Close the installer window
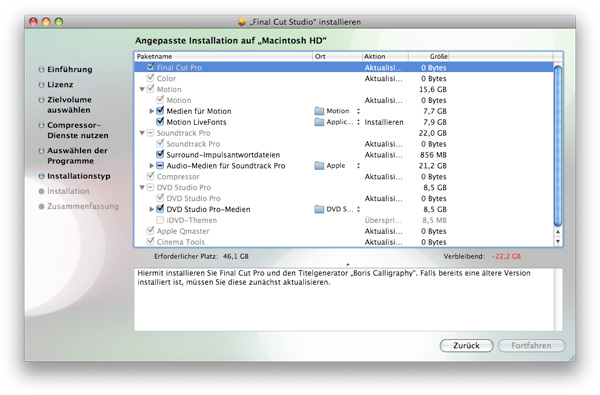The width and height of the screenshot is (600, 395). (x=33, y=22)
